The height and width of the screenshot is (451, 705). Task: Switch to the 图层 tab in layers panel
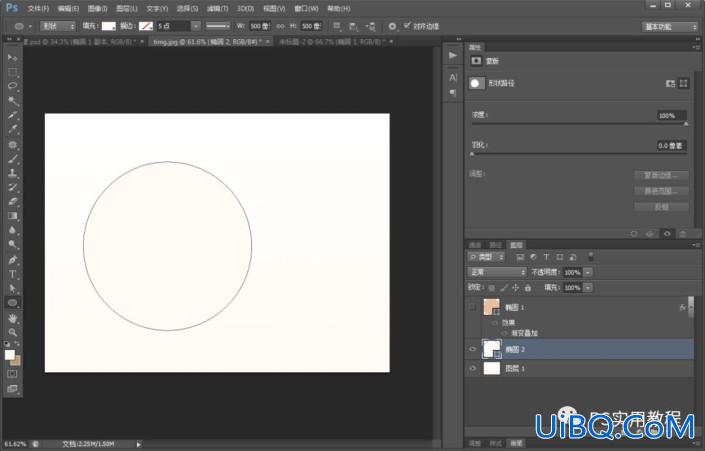pyautogui.click(x=516, y=245)
